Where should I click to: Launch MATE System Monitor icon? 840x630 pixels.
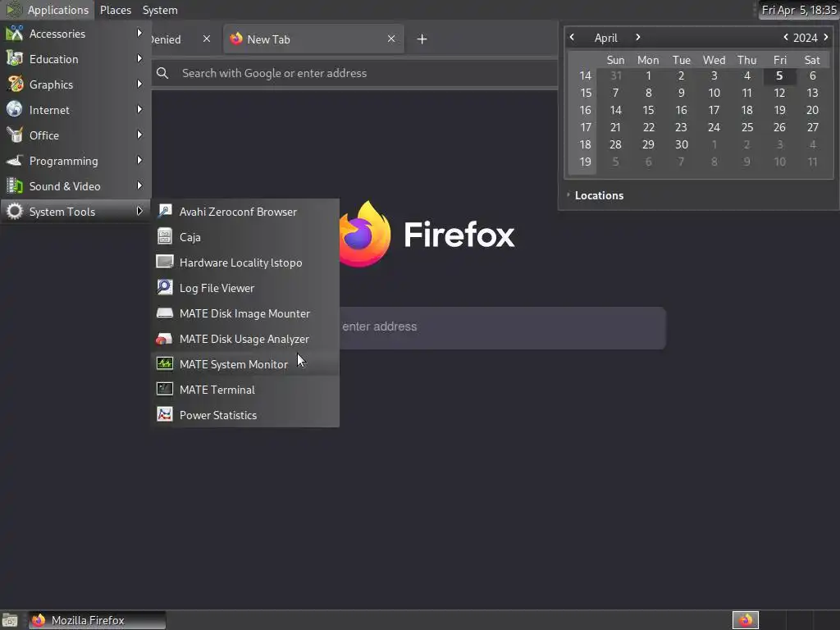[x=164, y=363]
